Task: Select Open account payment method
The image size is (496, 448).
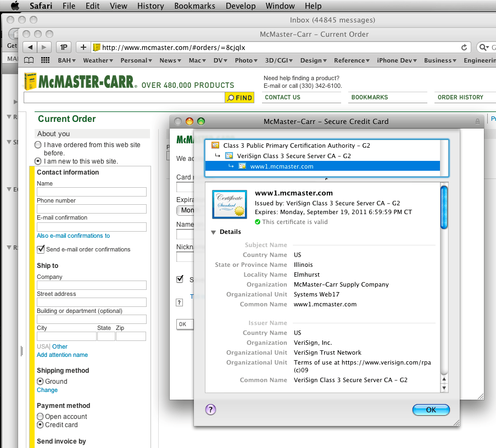Action: (40, 416)
